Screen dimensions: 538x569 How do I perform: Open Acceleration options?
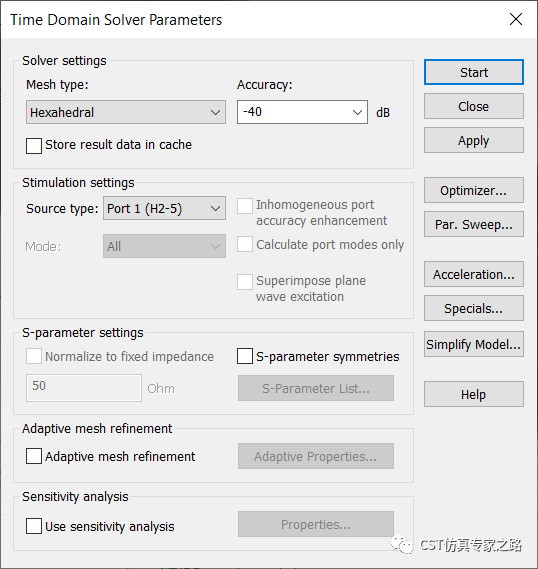tap(473, 274)
